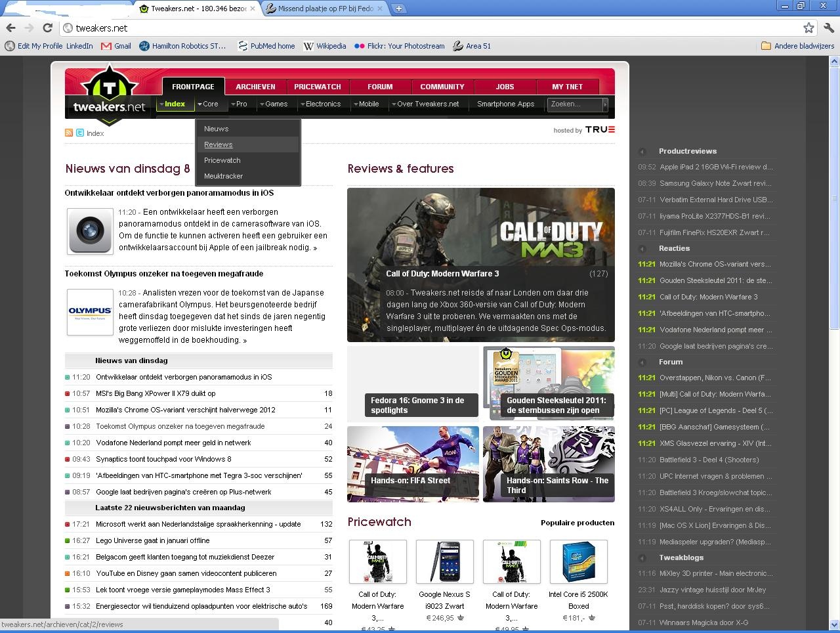The width and height of the screenshot is (840, 633).
Task: Reload the current page
Action: pyautogui.click(x=47, y=28)
